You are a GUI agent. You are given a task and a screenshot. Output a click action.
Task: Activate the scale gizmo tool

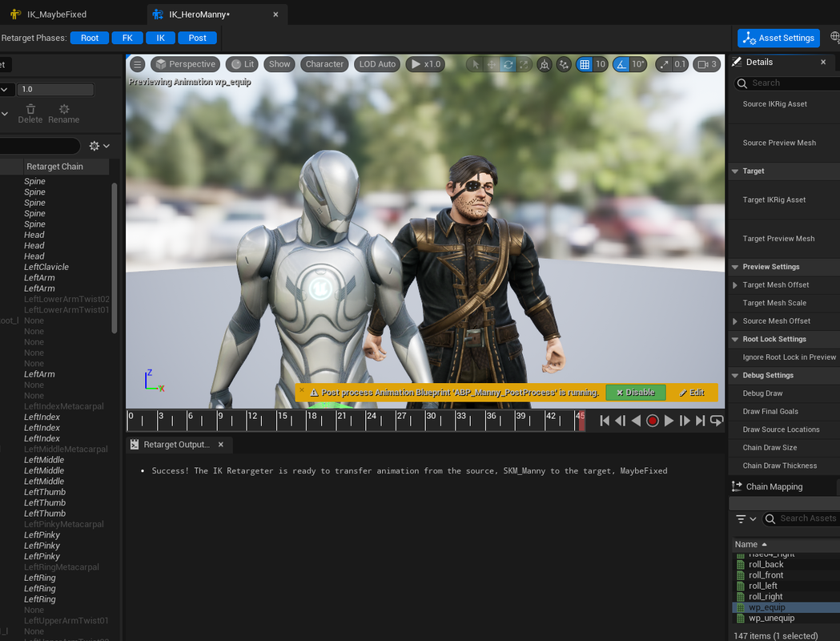tap(524, 64)
